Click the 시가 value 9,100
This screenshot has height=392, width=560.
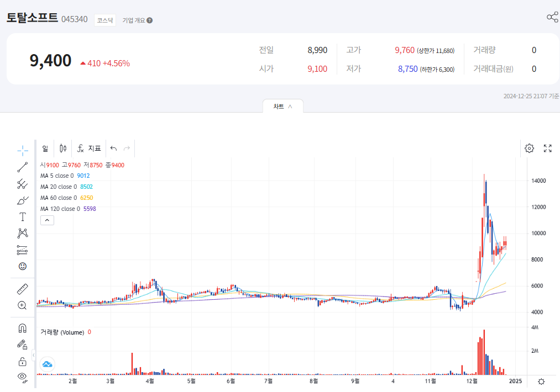pos(317,69)
